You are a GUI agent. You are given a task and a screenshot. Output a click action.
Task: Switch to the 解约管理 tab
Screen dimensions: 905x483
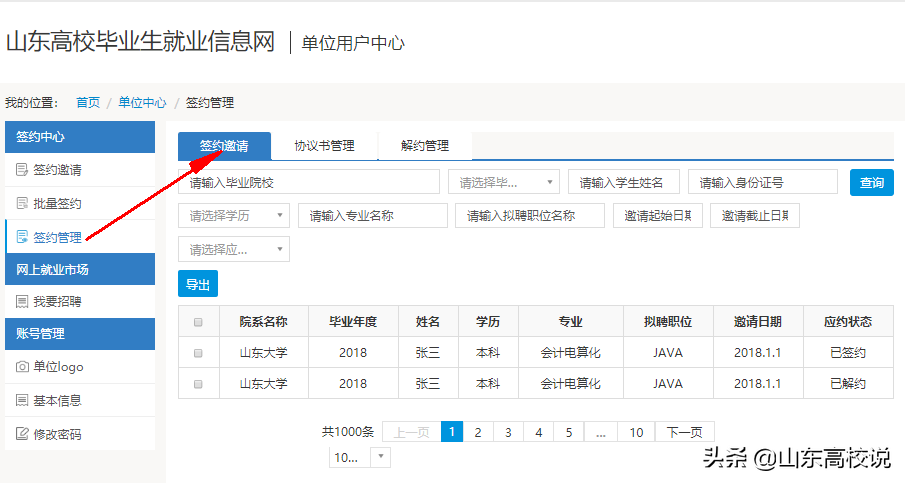pos(425,146)
